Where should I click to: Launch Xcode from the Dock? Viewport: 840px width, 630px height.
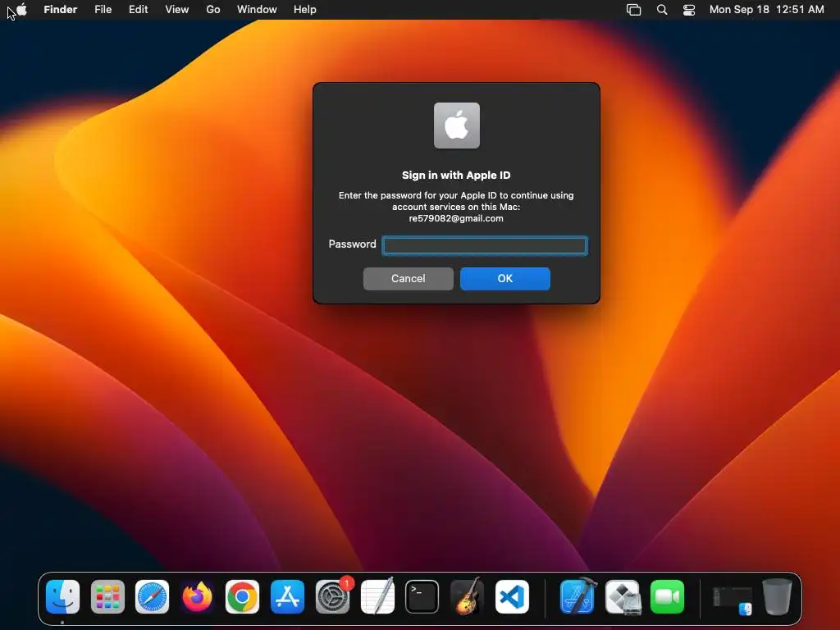click(x=577, y=596)
